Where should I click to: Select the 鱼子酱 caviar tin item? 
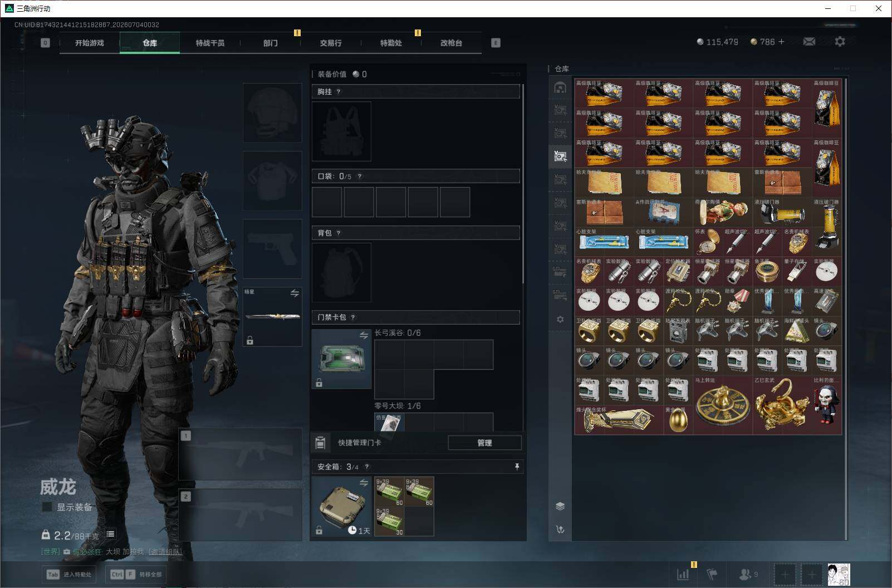767,272
